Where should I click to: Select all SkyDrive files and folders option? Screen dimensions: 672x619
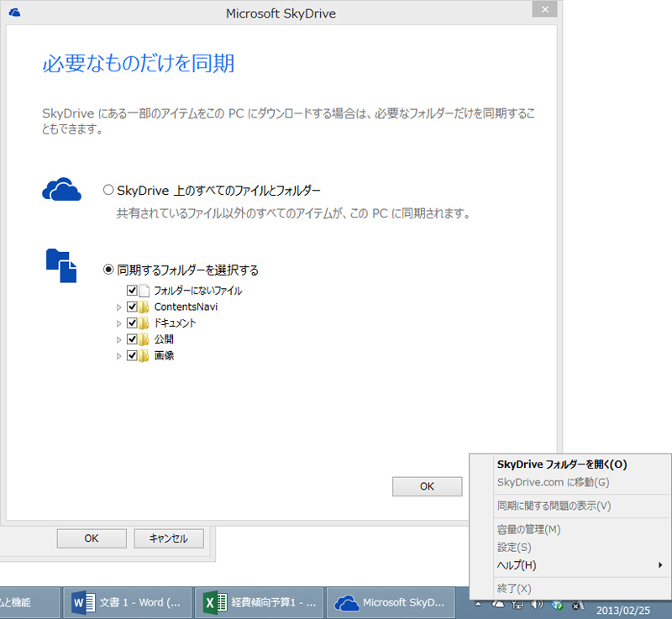coord(108,191)
